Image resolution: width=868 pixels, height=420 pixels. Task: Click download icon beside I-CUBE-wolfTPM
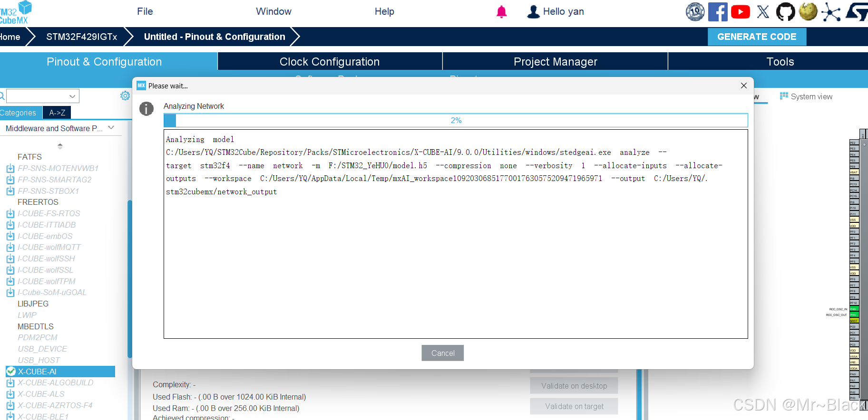point(10,281)
